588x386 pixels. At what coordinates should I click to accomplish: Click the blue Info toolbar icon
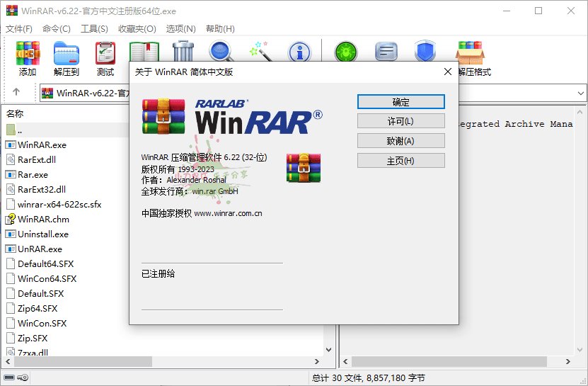pos(299,51)
